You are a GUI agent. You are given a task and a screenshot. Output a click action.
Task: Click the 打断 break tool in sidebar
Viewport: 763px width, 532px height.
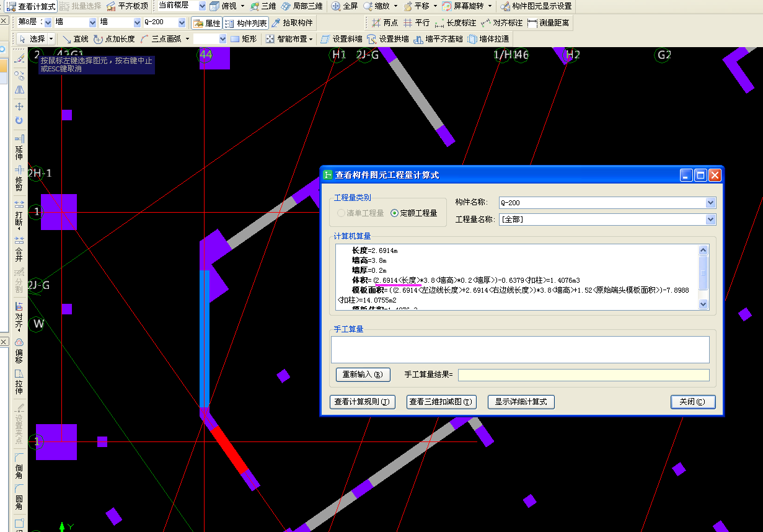click(x=19, y=215)
